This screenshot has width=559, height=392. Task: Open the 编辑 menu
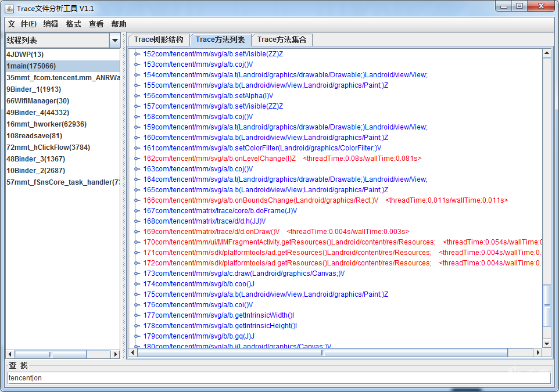click(51, 24)
